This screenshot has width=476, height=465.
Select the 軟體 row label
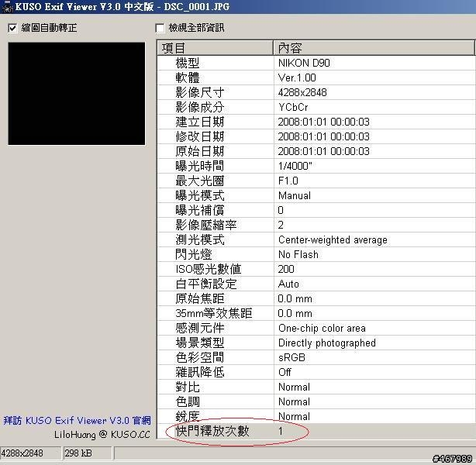click(x=188, y=77)
